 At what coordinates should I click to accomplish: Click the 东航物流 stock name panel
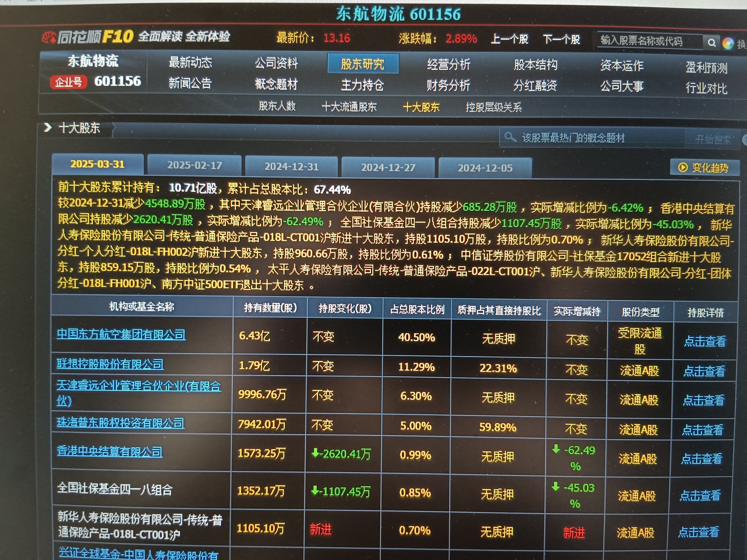coord(94,72)
